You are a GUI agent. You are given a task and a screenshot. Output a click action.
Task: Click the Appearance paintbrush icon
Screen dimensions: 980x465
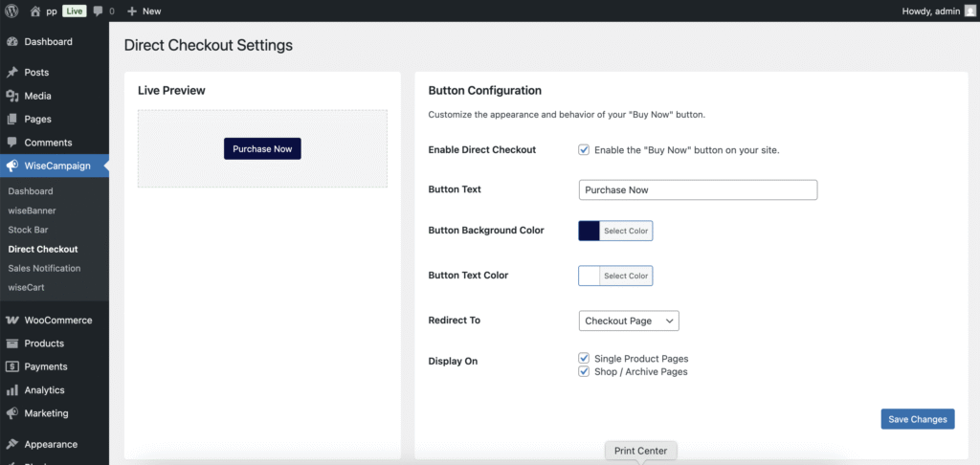click(x=11, y=444)
